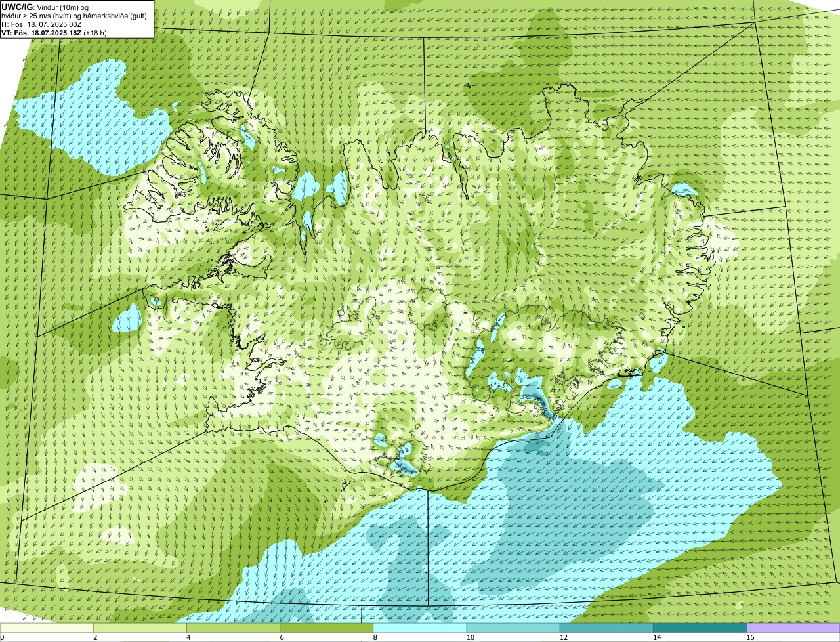
Task: Click the legend scale label "12"
Action: [563, 637]
